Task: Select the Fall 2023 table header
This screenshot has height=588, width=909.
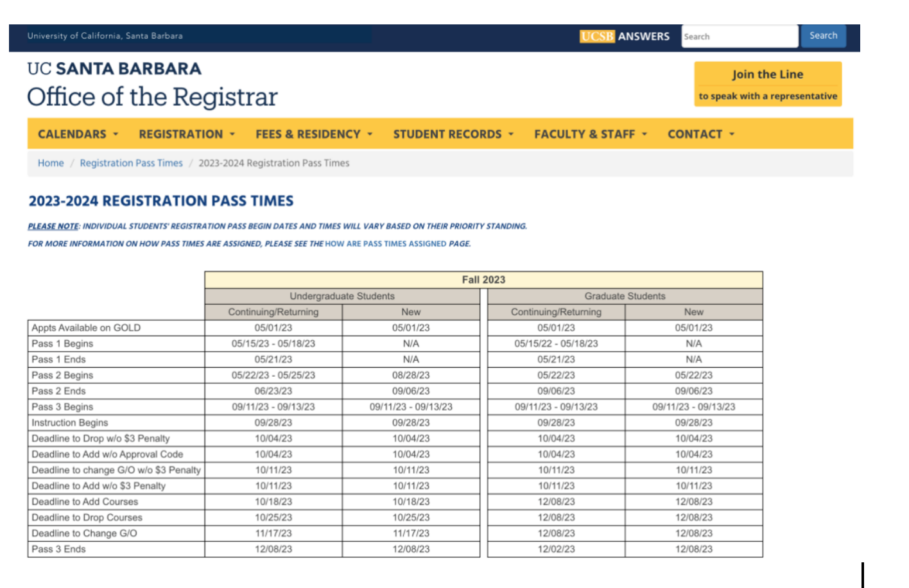Action: click(x=483, y=280)
